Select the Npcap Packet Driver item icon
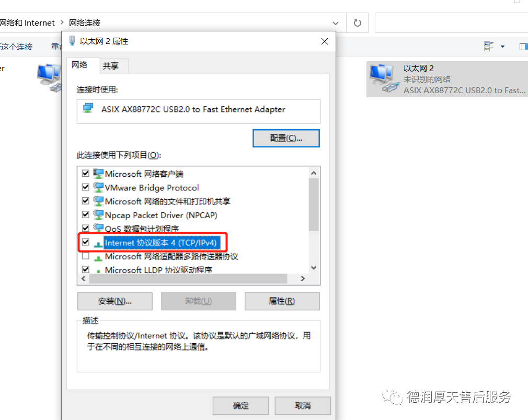Image resolution: width=528 pixels, height=420 pixels. pyautogui.click(x=98, y=215)
